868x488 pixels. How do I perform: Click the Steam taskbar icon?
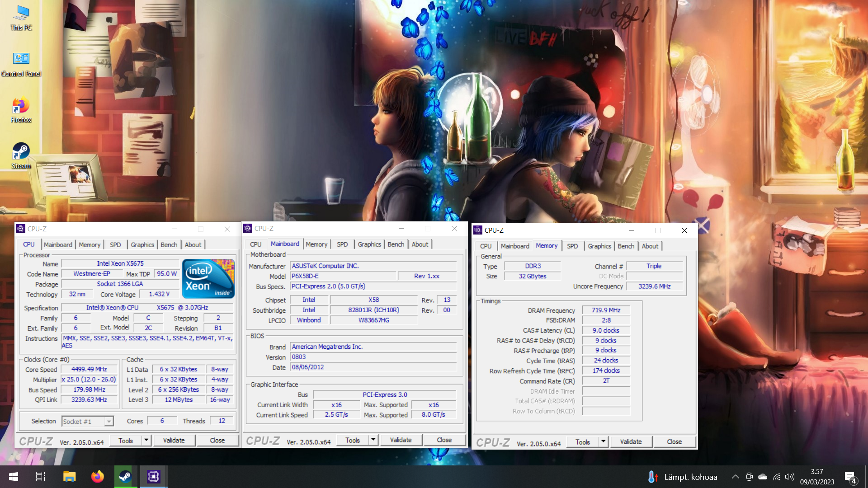coord(125,477)
